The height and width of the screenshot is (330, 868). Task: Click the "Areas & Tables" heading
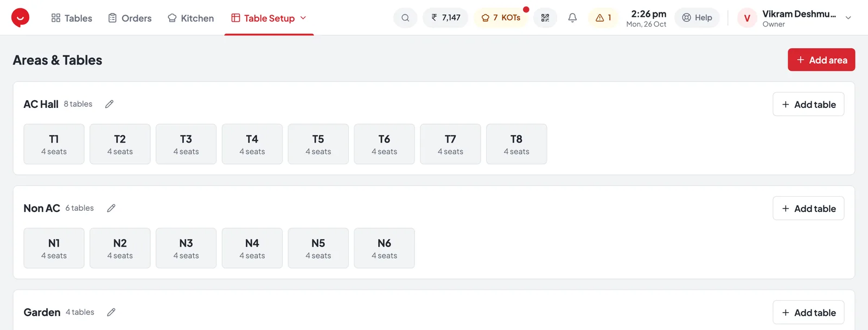58,60
